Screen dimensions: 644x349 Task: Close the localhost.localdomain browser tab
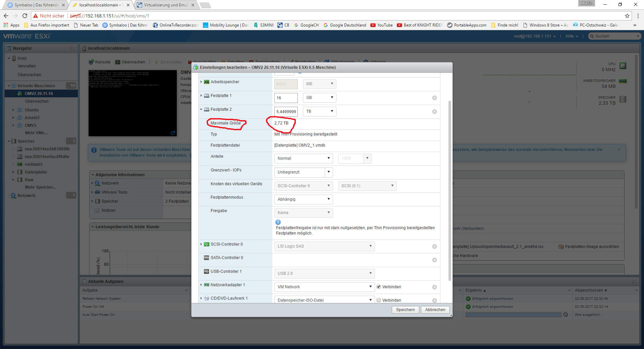click(128, 5)
